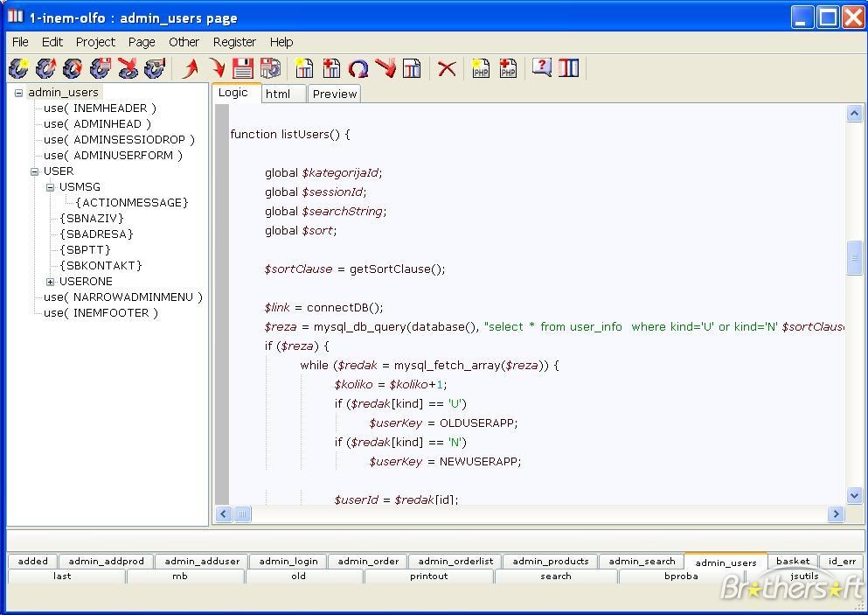Open the File menu
Viewport: 868px width, 615px height.
pyautogui.click(x=20, y=42)
